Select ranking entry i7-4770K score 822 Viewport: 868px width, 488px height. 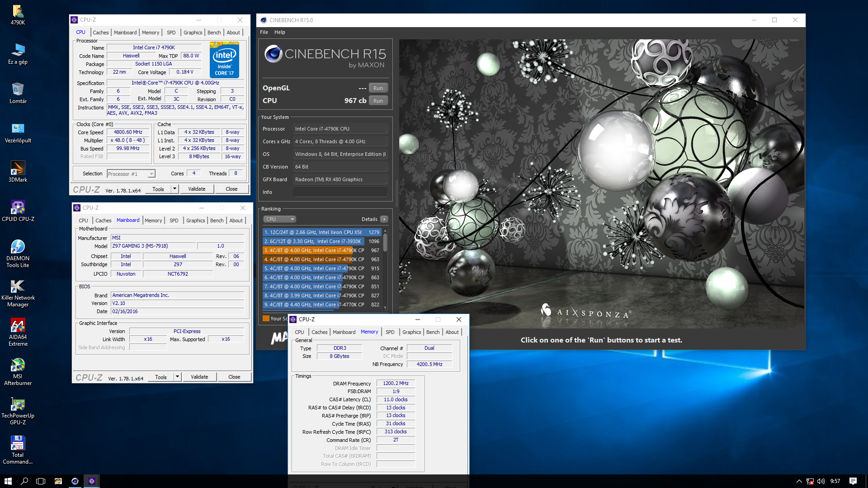tap(321, 305)
